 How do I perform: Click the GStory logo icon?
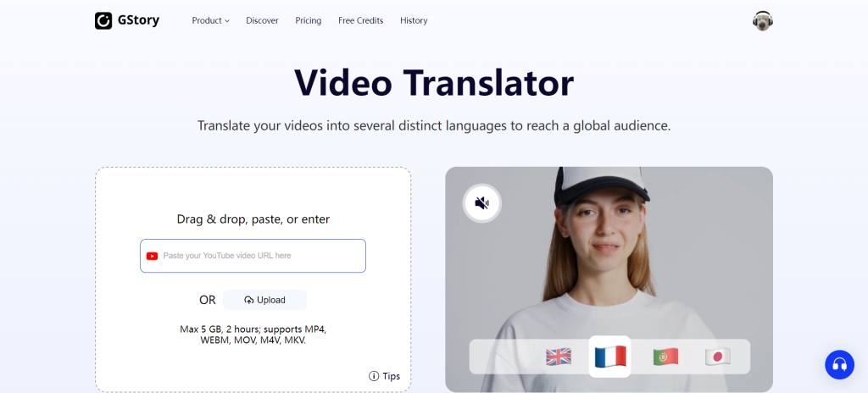pos(103,20)
